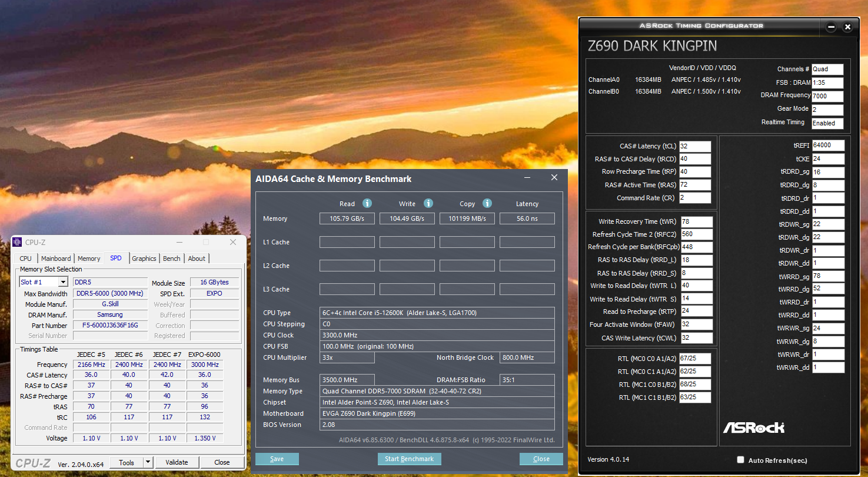Click the tWTR_L field showing 40
The image size is (868, 477).
697,286
